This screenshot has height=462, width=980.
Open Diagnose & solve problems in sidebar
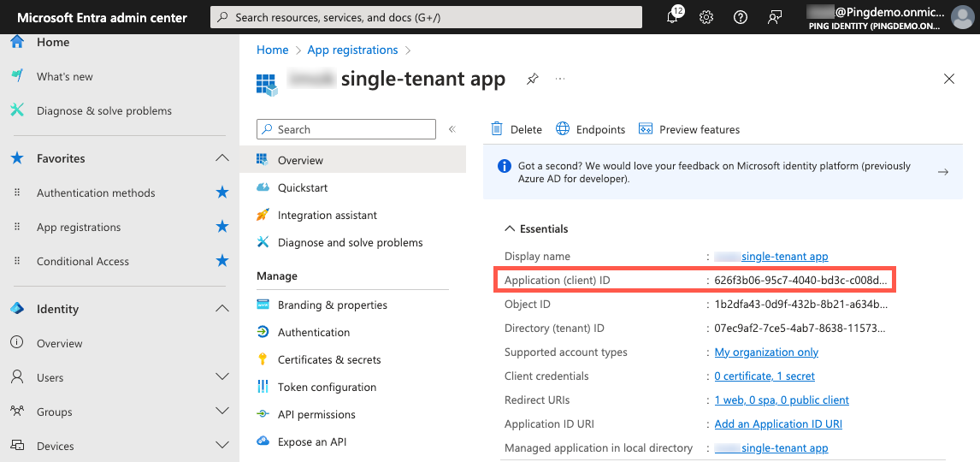coord(103,110)
